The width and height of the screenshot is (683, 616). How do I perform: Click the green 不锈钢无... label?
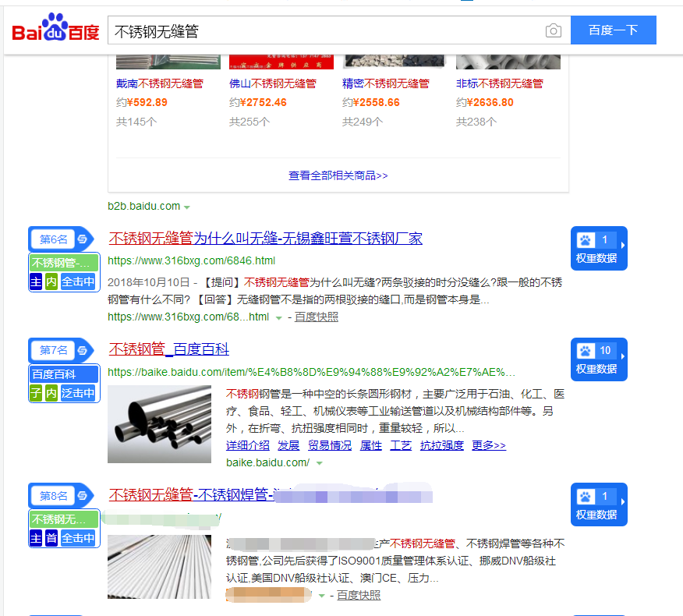point(64,519)
